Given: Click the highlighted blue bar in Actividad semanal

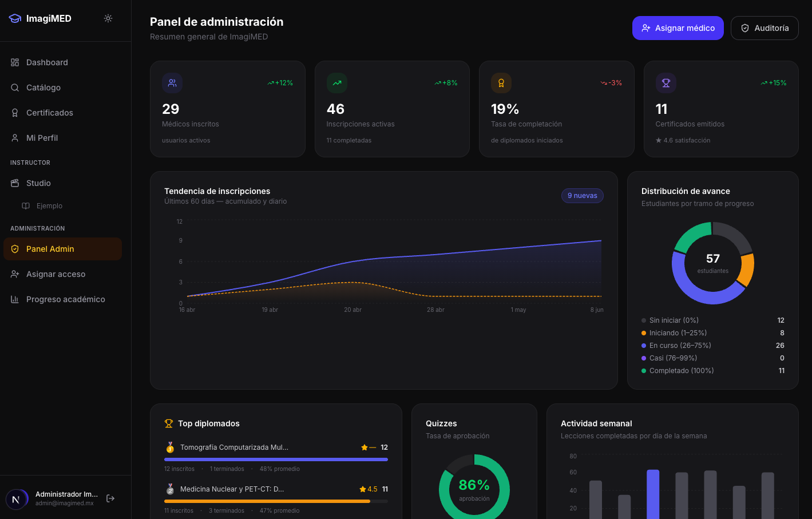Looking at the screenshot, I should [653, 494].
